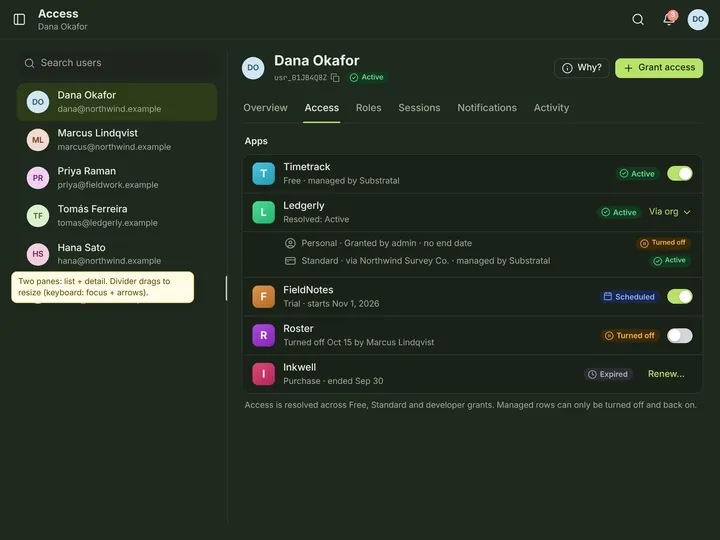The image size is (720, 540).
Task: Open the DO account avatar menu
Action: pyautogui.click(x=698, y=19)
